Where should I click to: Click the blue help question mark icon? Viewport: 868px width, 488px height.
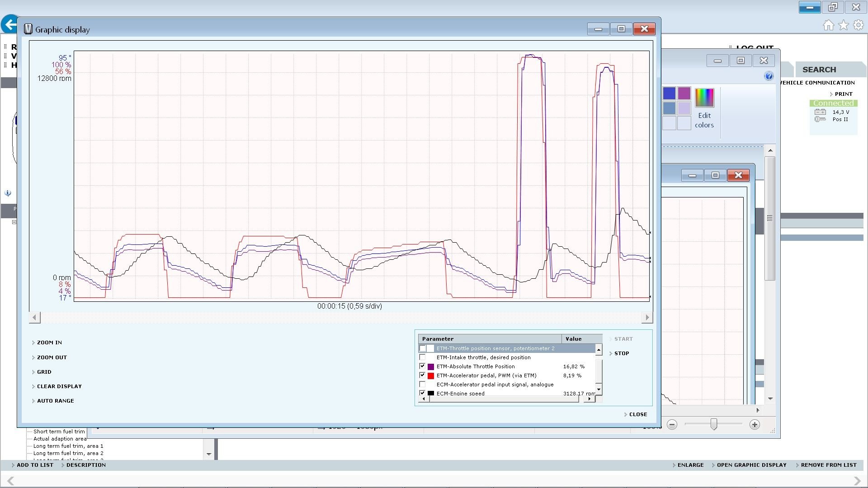[x=769, y=76]
